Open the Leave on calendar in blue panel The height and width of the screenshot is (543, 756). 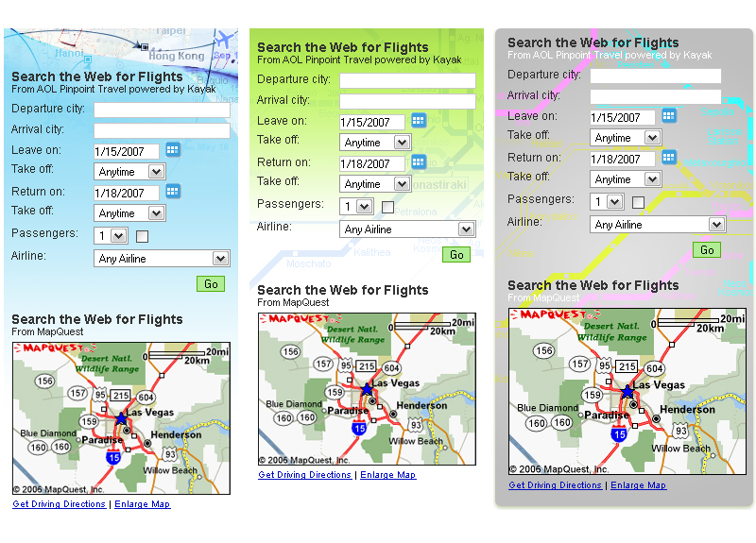click(x=173, y=149)
